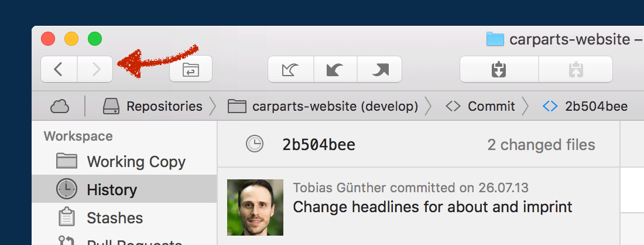
Task: Click the forward navigation arrow
Action: [x=95, y=70]
